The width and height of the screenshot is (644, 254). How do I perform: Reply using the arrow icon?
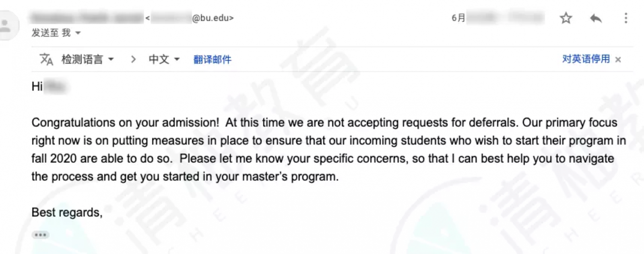click(x=596, y=18)
